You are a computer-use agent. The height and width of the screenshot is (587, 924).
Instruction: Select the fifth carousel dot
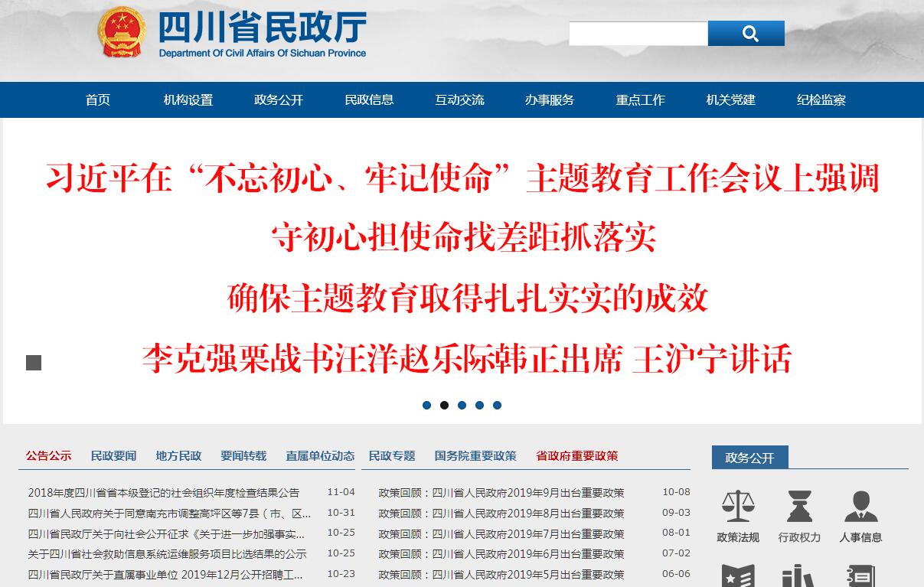click(x=498, y=406)
